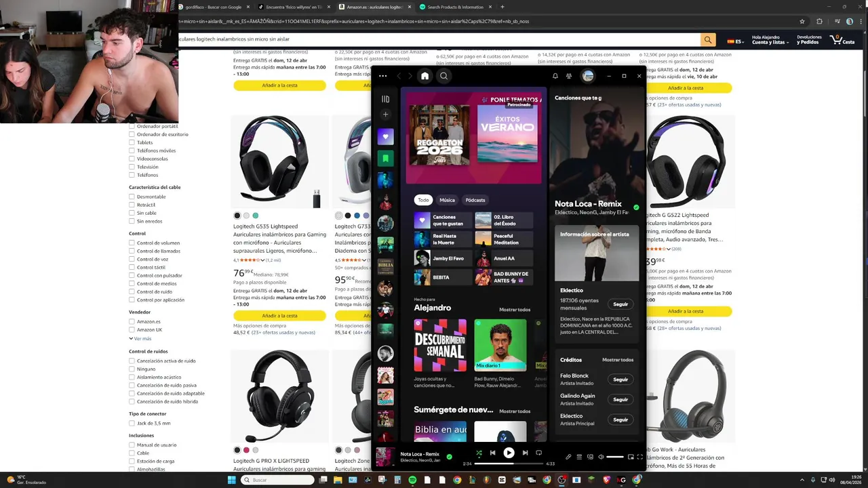Expand Ver más under Vendedor
This screenshot has height=488, width=868.
(x=140, y=338)
